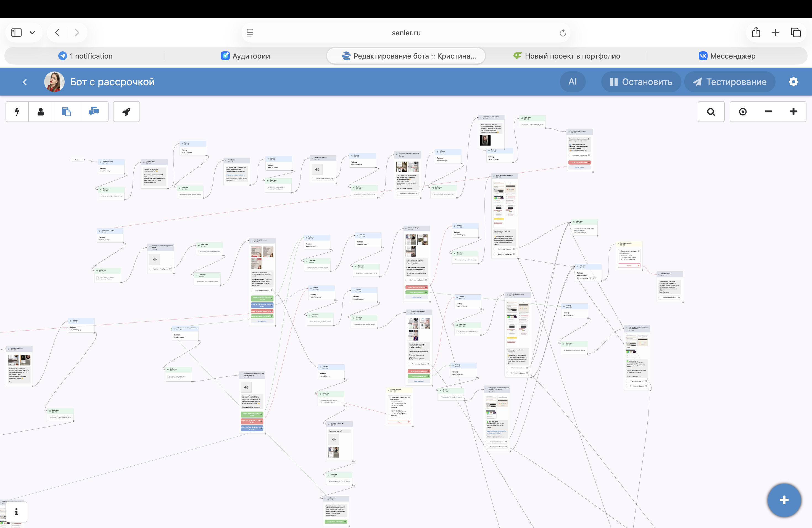Screen dimensions: 812x528
Task: Click Как начать БЕЗ ОПЛАТЫ СЕЙЧАС button
Action: [262, 316]
